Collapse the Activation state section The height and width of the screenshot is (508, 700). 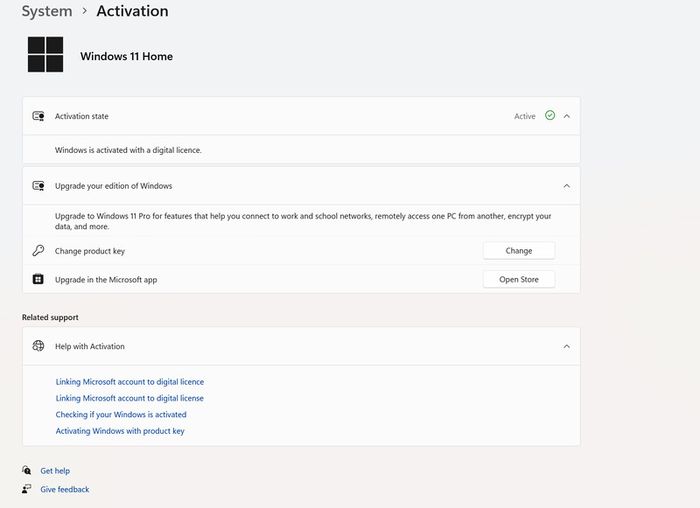click(x=567, y=116)
